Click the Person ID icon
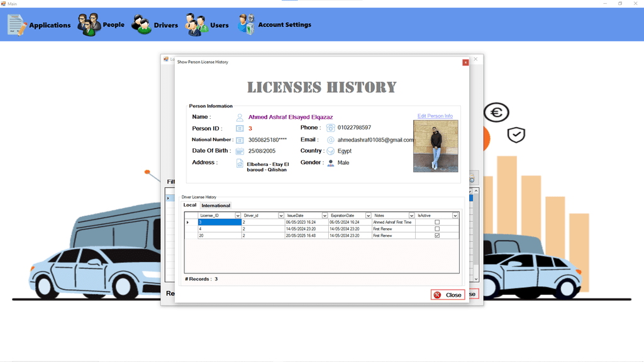 (x=240, y=128)
